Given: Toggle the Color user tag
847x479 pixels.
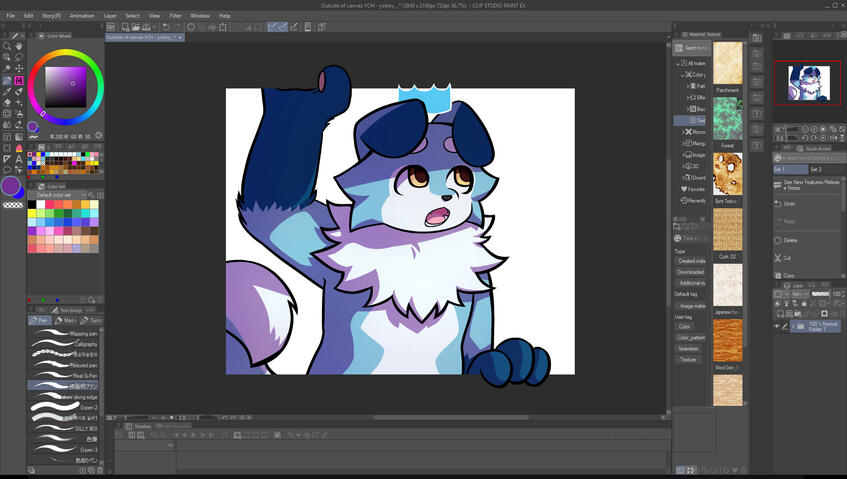Looking at the screenshot, I should [x=684, y=327].
